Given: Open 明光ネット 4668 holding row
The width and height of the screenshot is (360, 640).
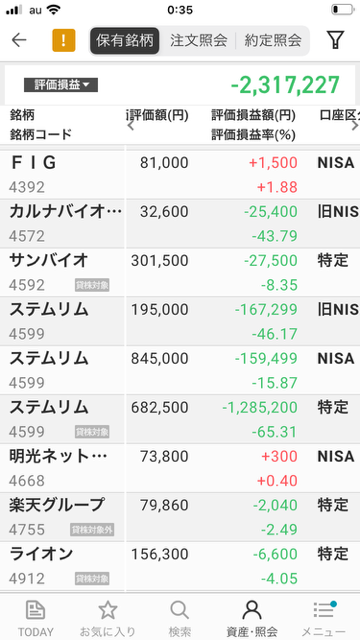Looking at the screenshot, I should click(180, 468).
